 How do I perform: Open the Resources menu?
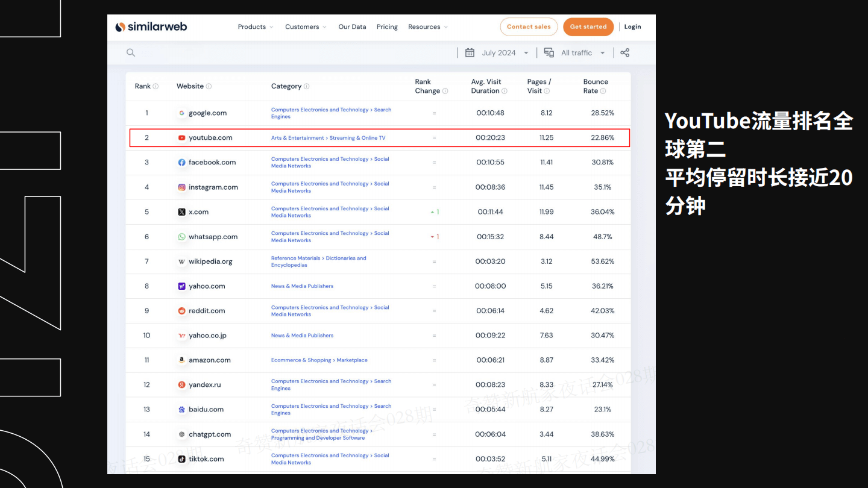(x=428, y=27)
